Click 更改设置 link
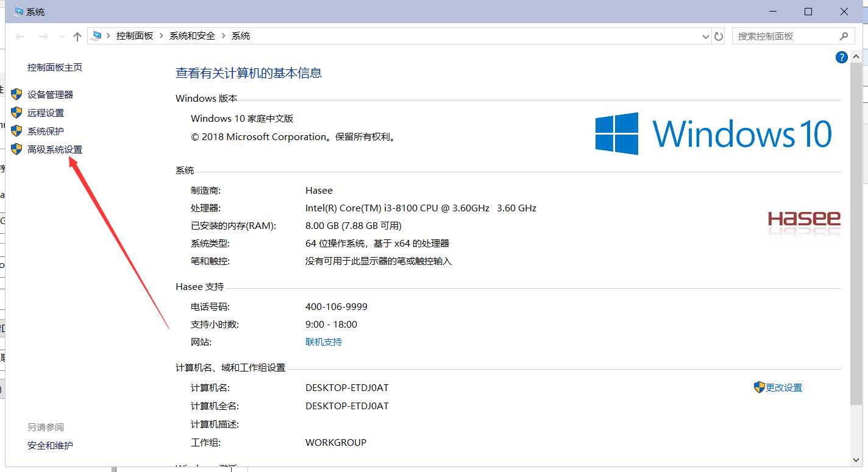The height and width of the screenshot is (472, 868). [x=784, y=387]
